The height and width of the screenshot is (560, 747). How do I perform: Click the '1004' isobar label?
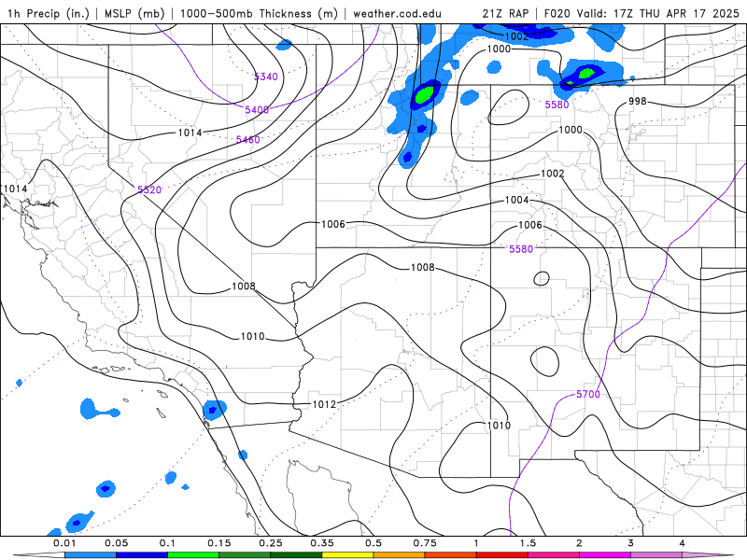pos(517,200)
